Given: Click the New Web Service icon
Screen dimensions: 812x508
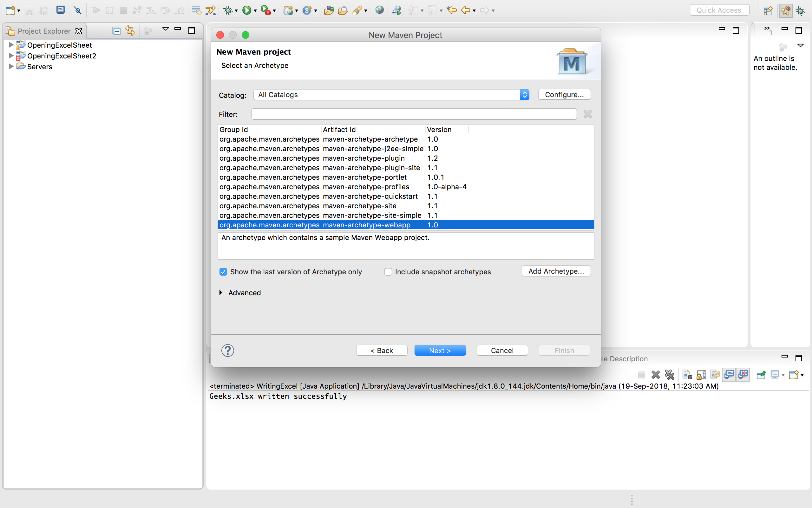Looking at the screenshot, I should (x=307, y=10).
